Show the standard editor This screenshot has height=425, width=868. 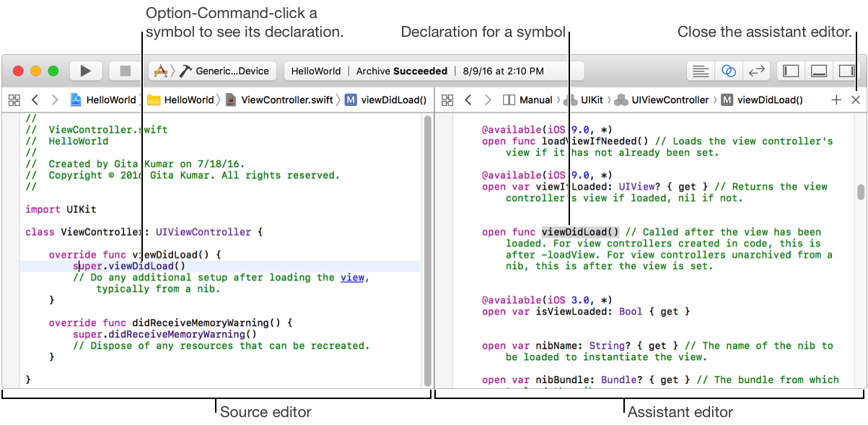[700, 71]
